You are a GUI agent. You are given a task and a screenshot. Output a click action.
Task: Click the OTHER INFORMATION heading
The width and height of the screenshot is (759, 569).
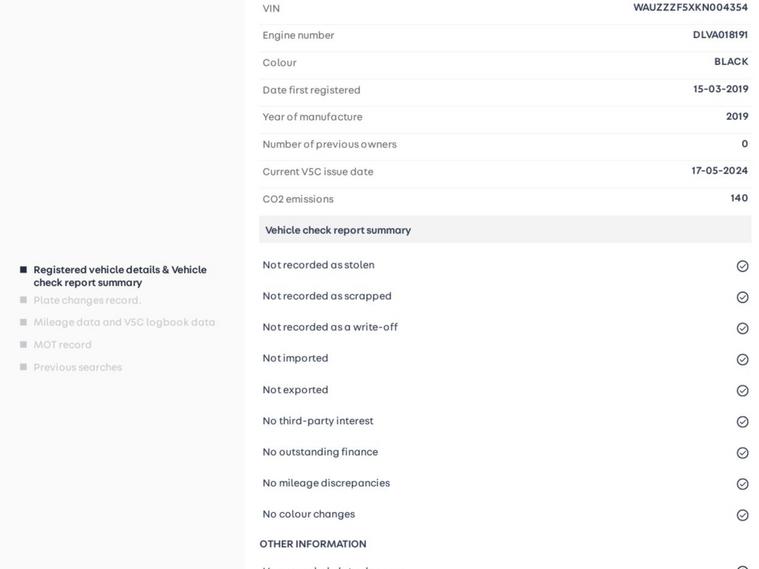(313, 544)
